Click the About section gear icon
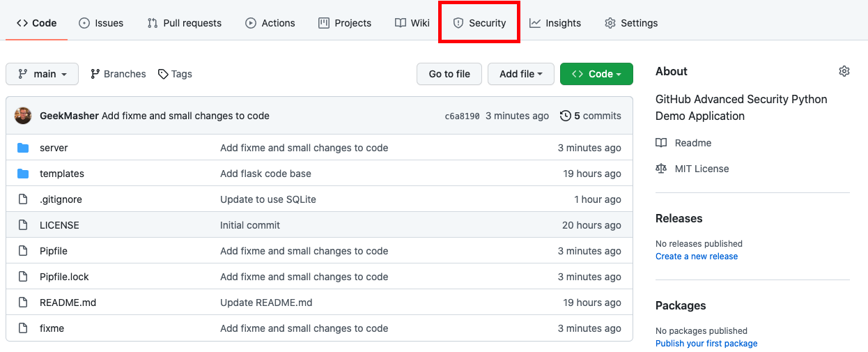The image size is (868, 352). (844, 71)
